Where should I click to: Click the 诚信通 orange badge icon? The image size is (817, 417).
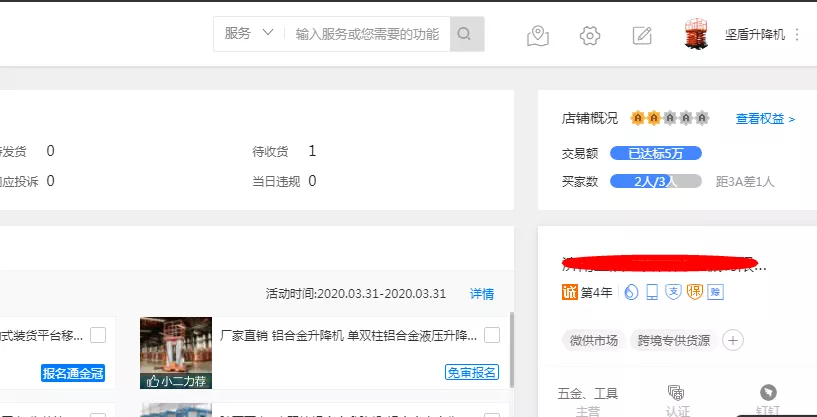pyautogui.click(x=570, y=292)
